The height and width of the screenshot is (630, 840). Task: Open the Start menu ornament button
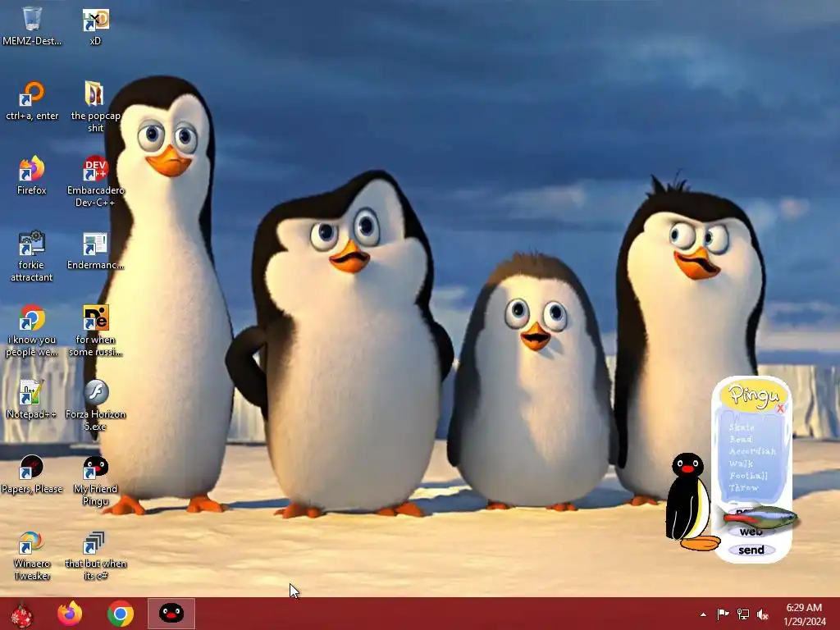coord(21,614)
